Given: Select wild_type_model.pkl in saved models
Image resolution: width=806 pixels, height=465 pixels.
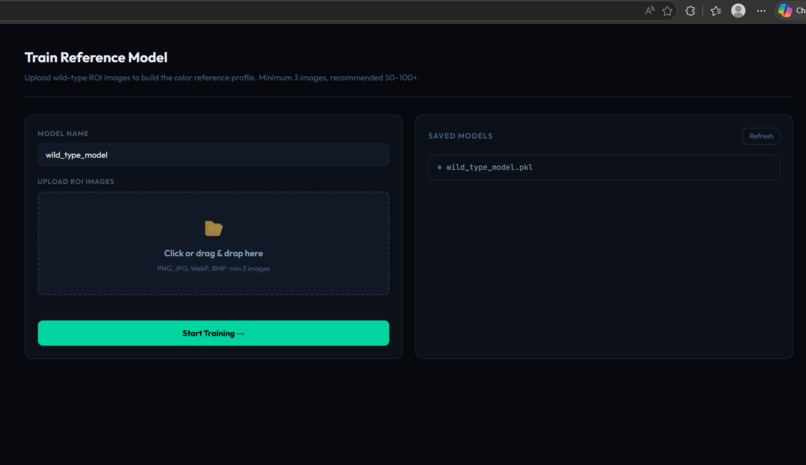Looking at the screenshot, I should 604,168.
